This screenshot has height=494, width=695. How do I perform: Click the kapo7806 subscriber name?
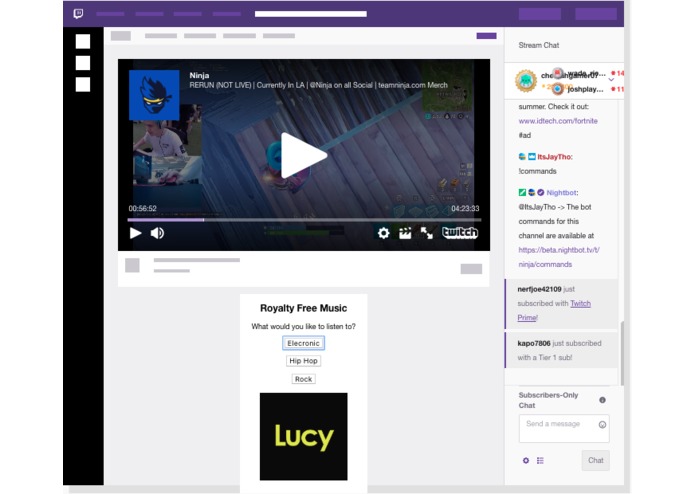[534, 343]
